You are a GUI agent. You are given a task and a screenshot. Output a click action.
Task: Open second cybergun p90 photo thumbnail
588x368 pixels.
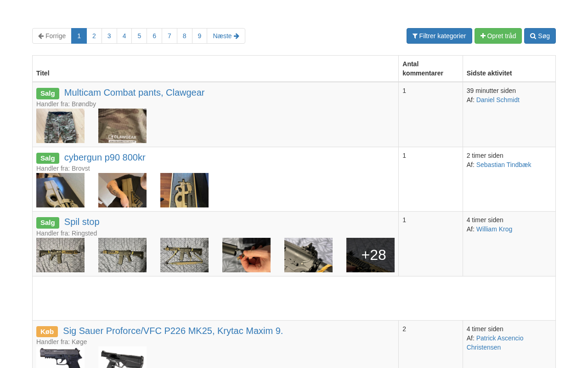pyautogui.click(x=122, y=190)
